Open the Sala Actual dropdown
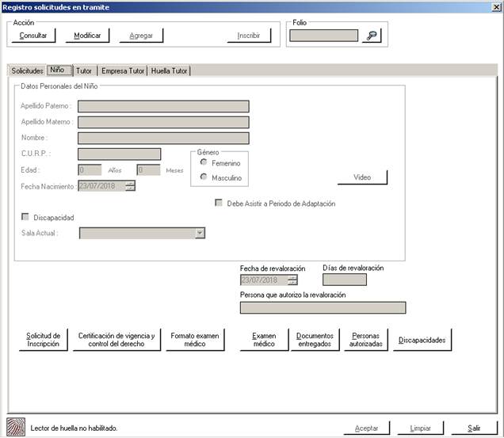This screenshot has width=504, height=438. (x=200, y=233)
